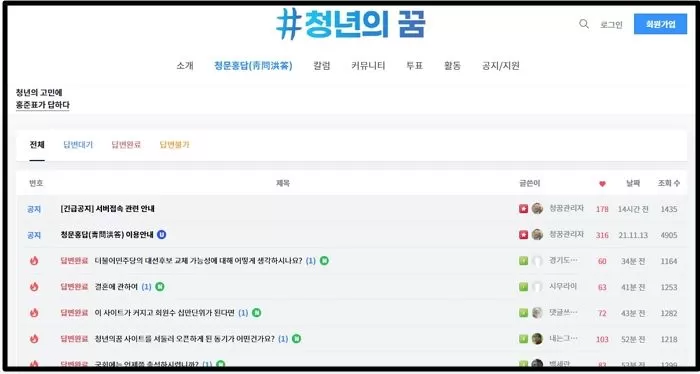700x374 pixels.
Task: Click the 번호 column header
Action: (x=36, y=183)
